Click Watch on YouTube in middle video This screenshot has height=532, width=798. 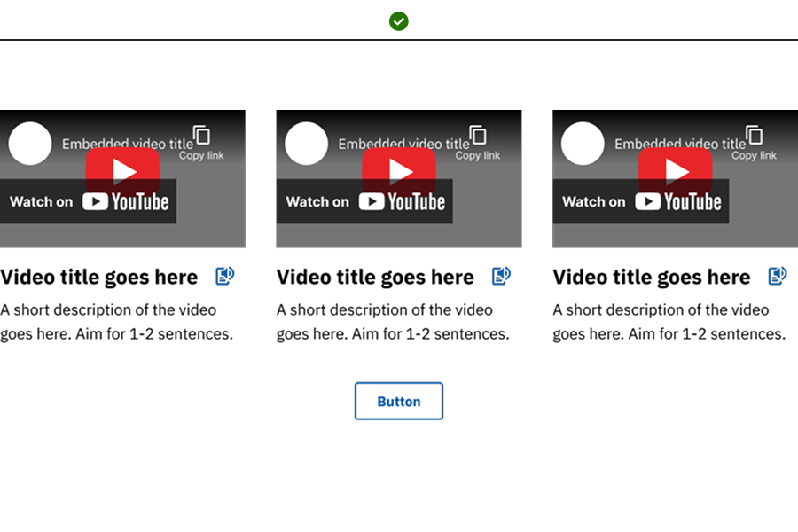[x=364, y=201]
